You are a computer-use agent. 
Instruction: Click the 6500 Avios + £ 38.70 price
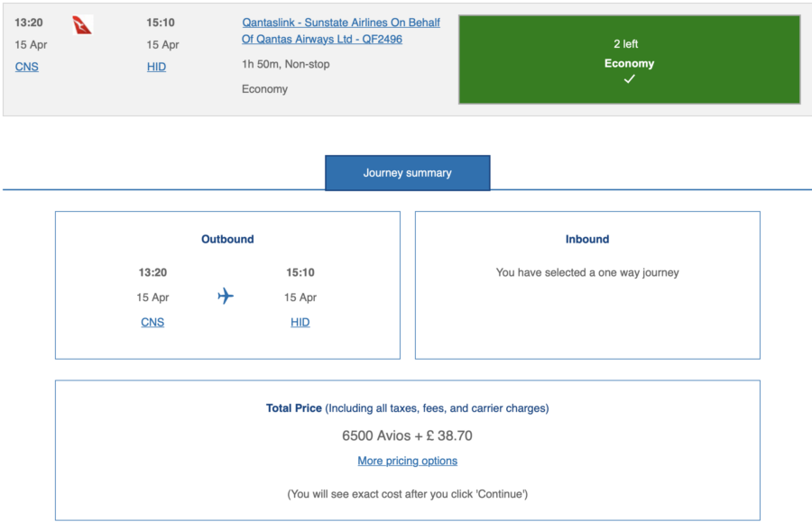pyautogui.click(x=407, y=435)
